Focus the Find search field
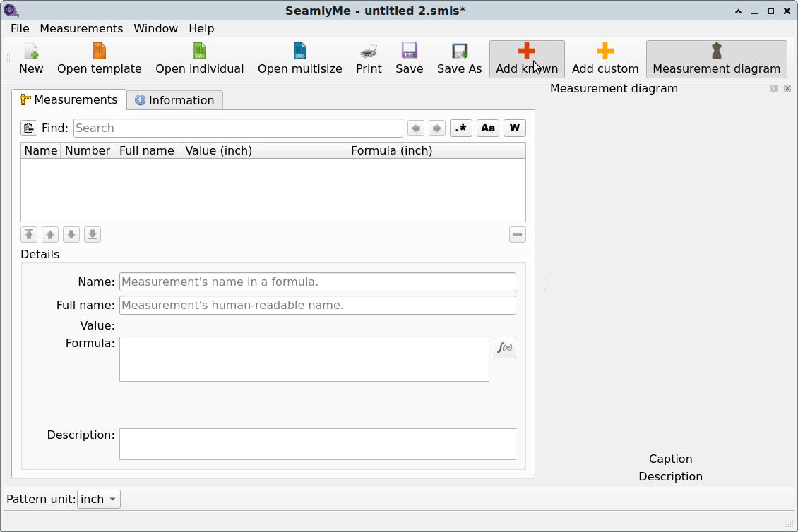Viewport: 798px width, 532px height. (x=238, y=128)
